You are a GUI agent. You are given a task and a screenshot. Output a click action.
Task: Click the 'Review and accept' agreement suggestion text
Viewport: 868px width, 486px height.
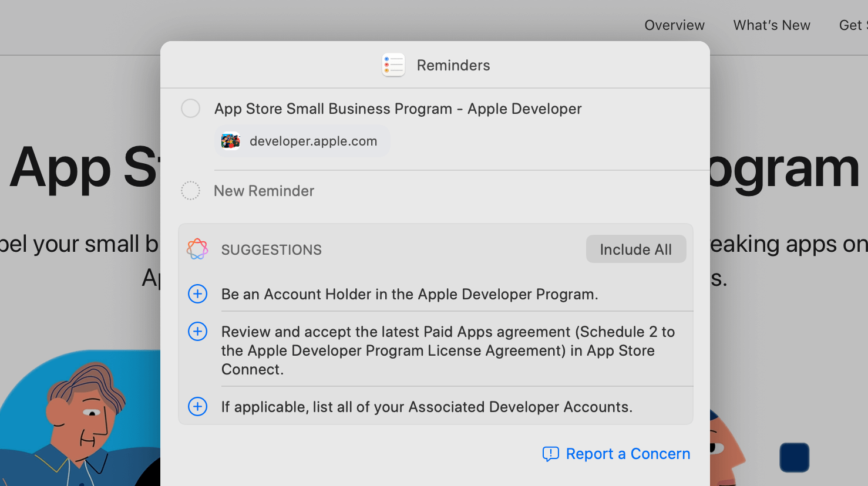(448, 350)
